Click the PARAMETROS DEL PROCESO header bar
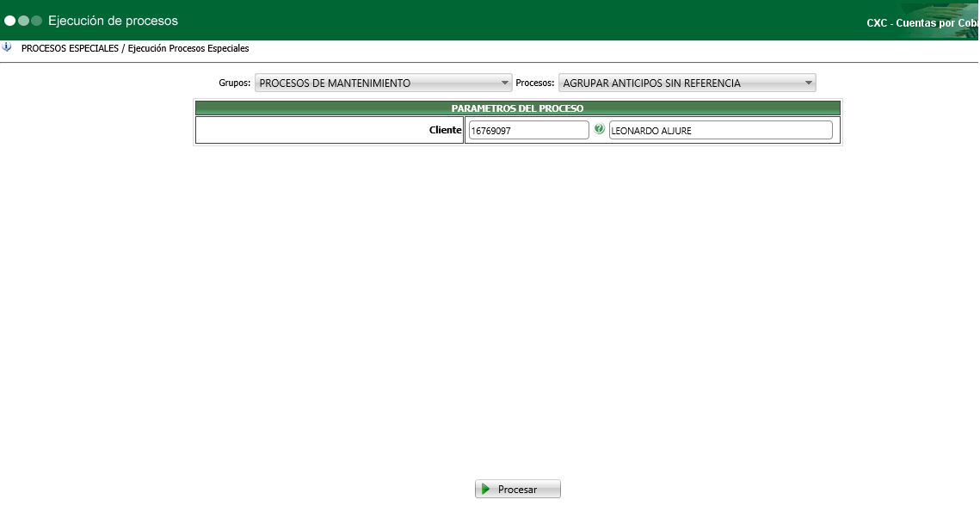Image resolution: width=980 pixels, height=512 pixels. click(x=518, y=108)
